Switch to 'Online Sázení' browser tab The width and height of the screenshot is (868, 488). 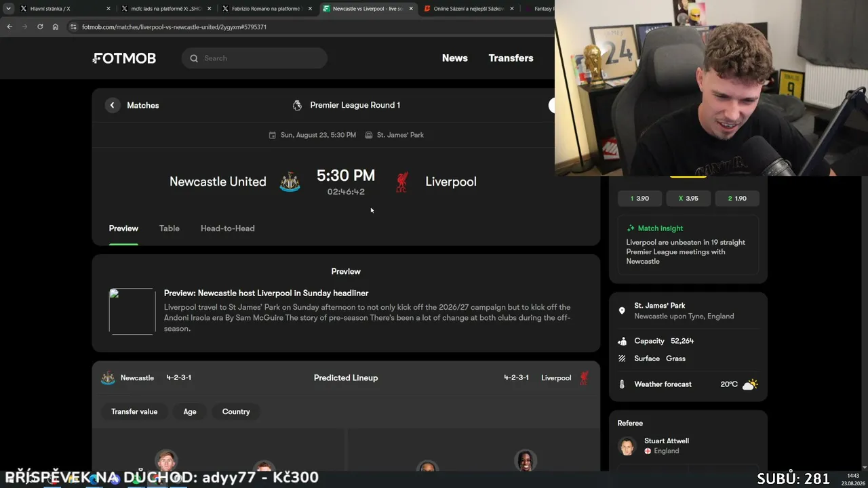(469, 9)
